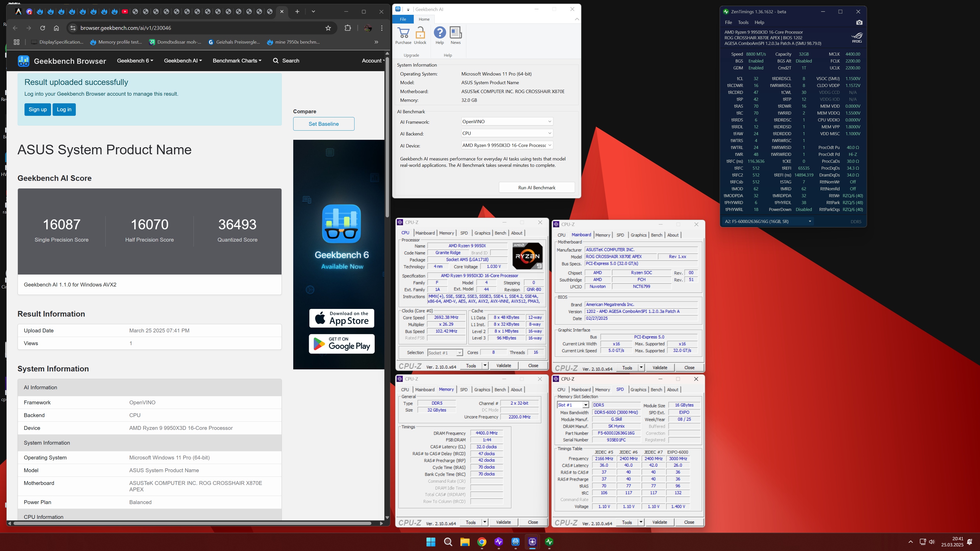Open the ZenTimings taskbar icon
980x551 pixels.
pos(549,542)
